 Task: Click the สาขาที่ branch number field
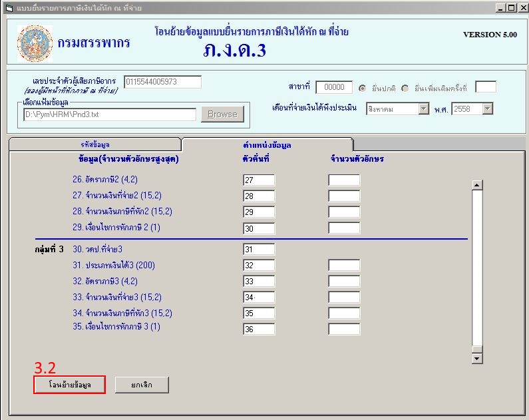pos(334,87)
